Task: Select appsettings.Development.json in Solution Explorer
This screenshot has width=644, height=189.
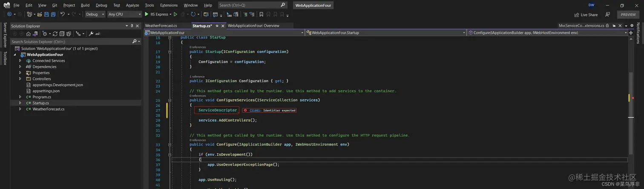Action: point(57,85)
